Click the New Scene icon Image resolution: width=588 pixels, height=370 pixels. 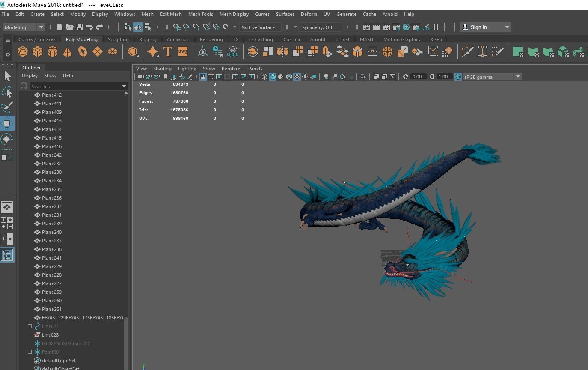(x=60, y=27)
